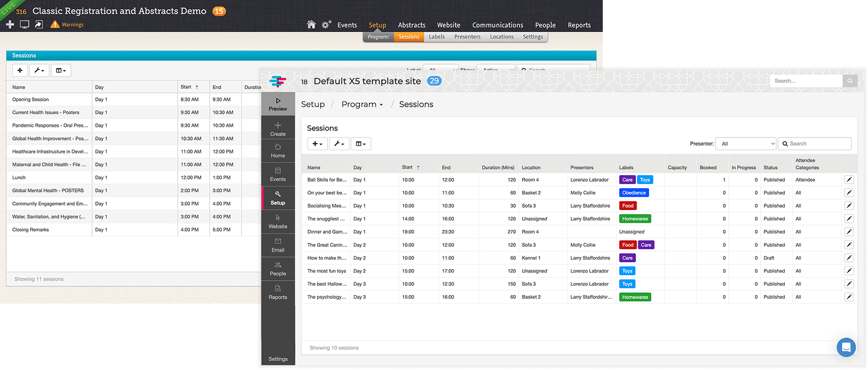This screenshot has width=868, height=370.
Task: Open Events calendar icon in sidebar
Action: [278, 171]
